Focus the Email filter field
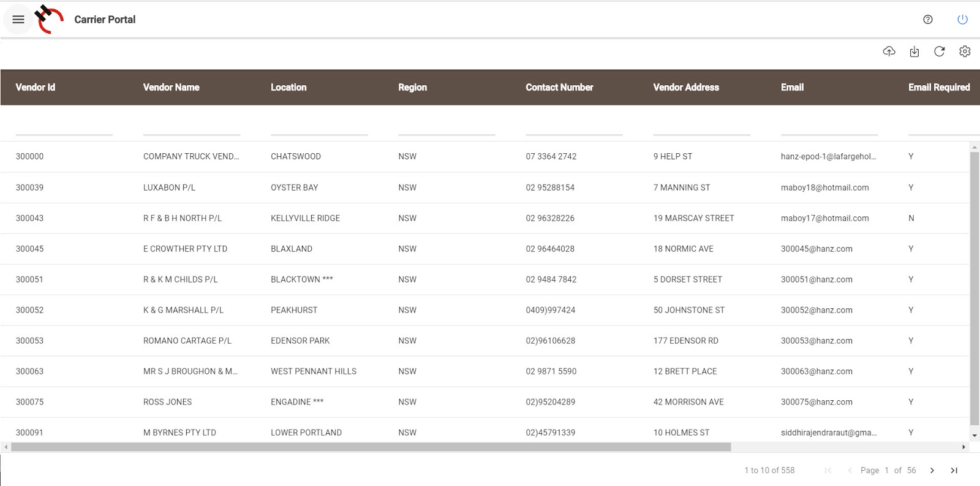Image resolution: width=980 pixels, height=486 pixels. point(829,127)
